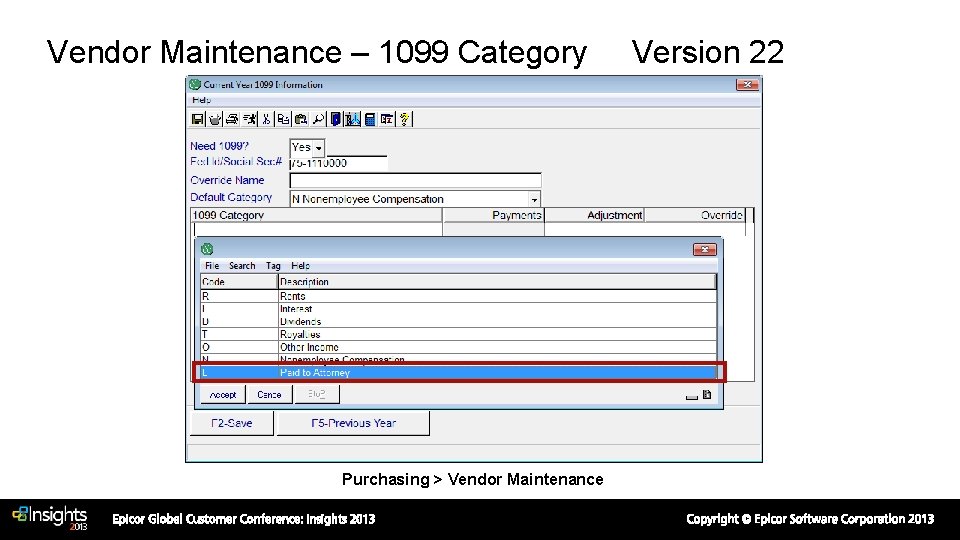Click the Payments column header
960x540 pixels.
(x=493, y=216)
